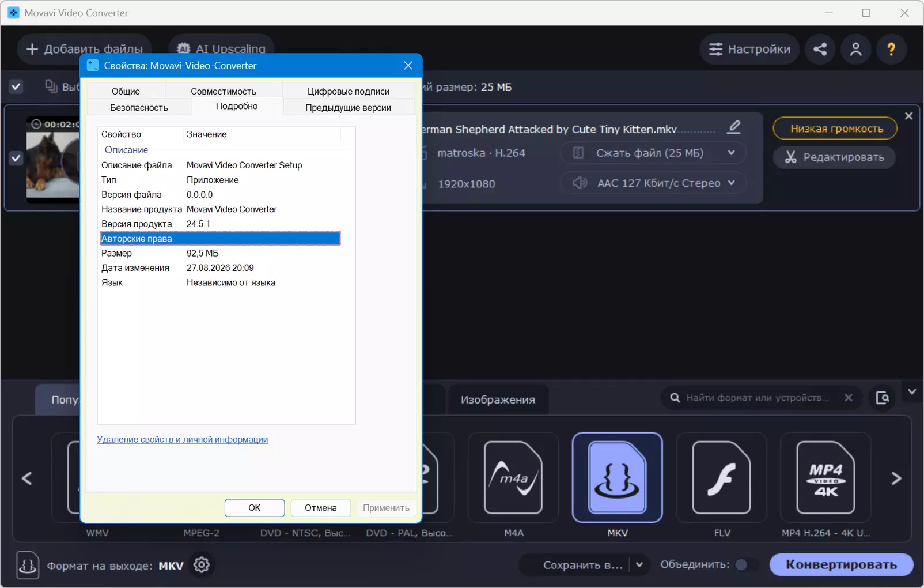Switch to the Совместимость tab

pos(224,91)
